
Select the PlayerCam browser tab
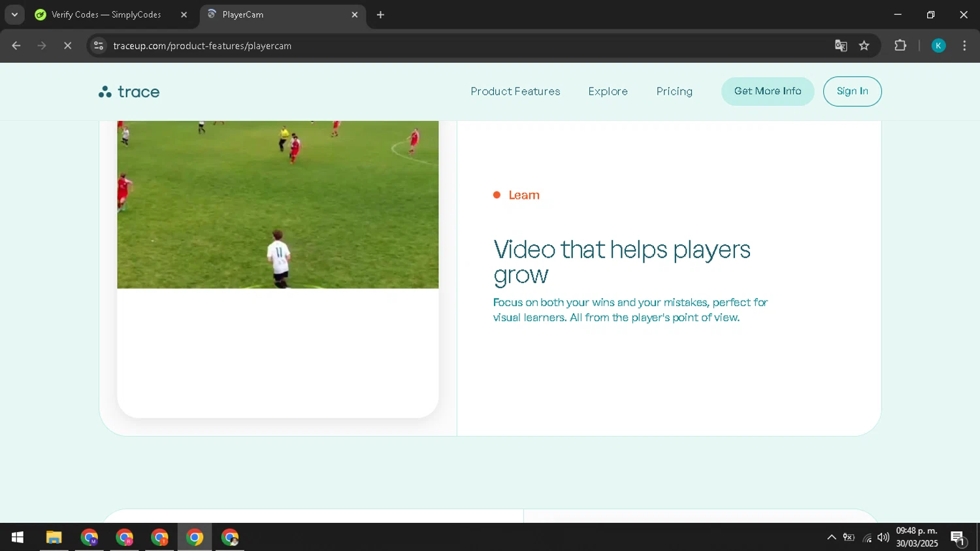click(281, 14)
